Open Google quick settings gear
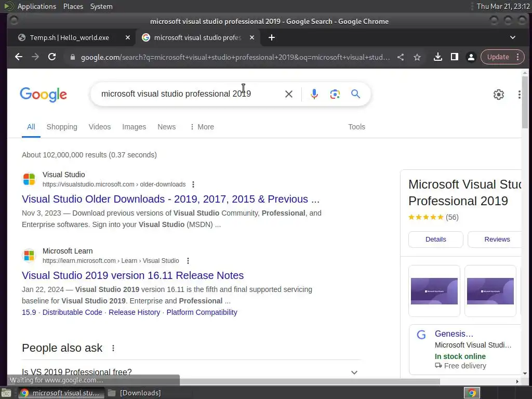Image resolution: width=532 pixels, height=399 pixels. [x=498, y=95]
